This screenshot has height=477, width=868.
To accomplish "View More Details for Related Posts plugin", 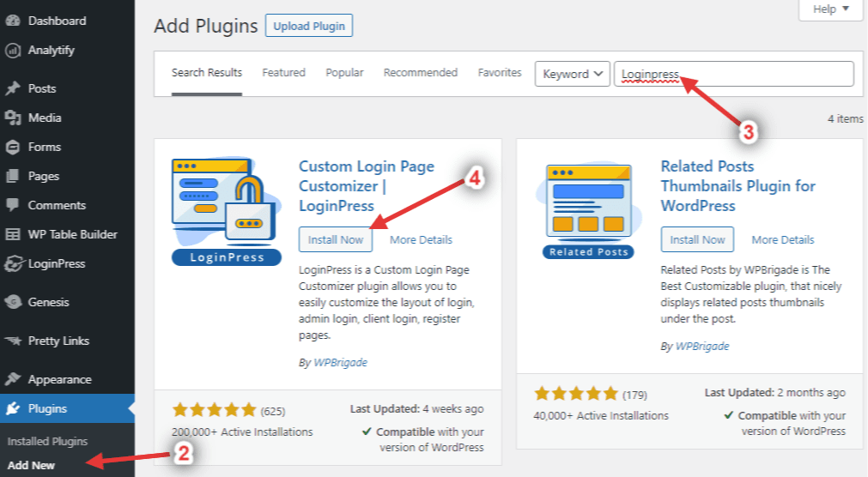I will [x=783, y=239].
